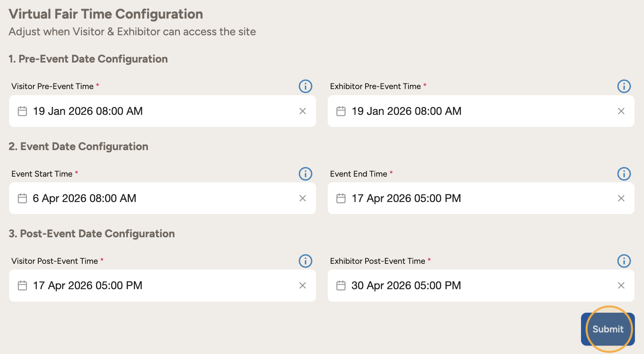The width and height of the screenshot is (644, 354).
Task: Open info icon beside Visitor Post-Event Time
Action: click(305, 261)
